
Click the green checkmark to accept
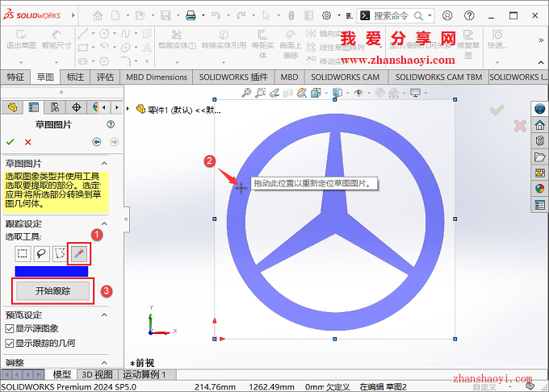pos(10,142)
